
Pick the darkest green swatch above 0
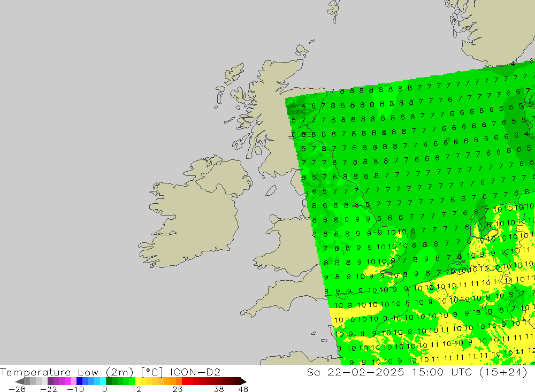tap(109, 381)
